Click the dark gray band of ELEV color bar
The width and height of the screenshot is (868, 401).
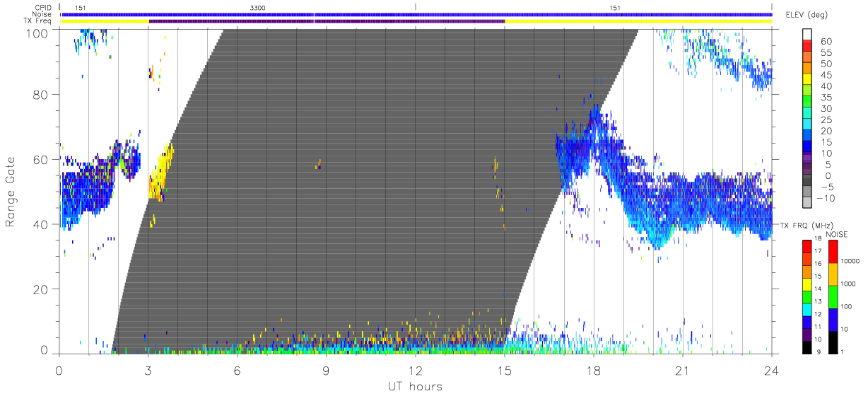point(808,181)
